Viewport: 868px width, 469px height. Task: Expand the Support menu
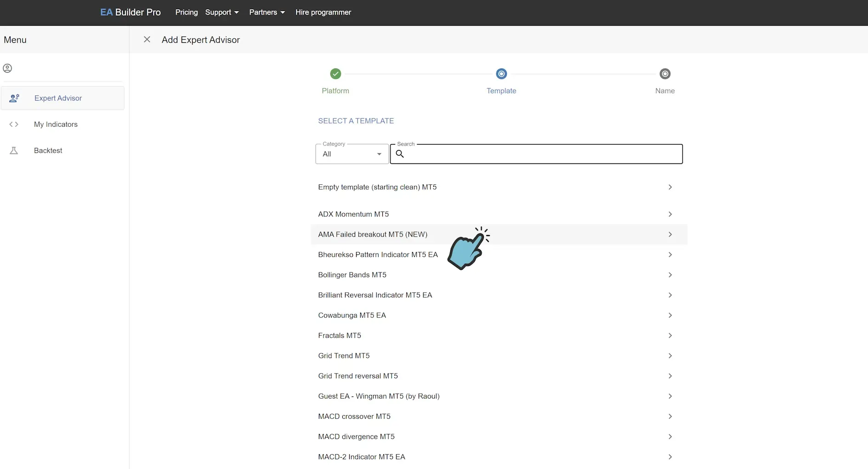tap(222, 12)
